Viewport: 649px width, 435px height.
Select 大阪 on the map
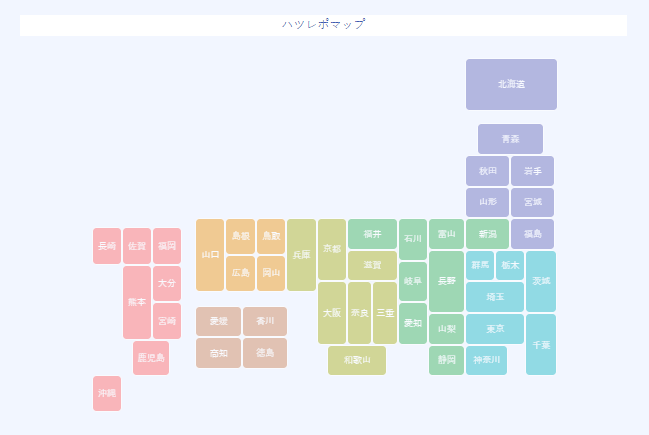tap(332, 313)
